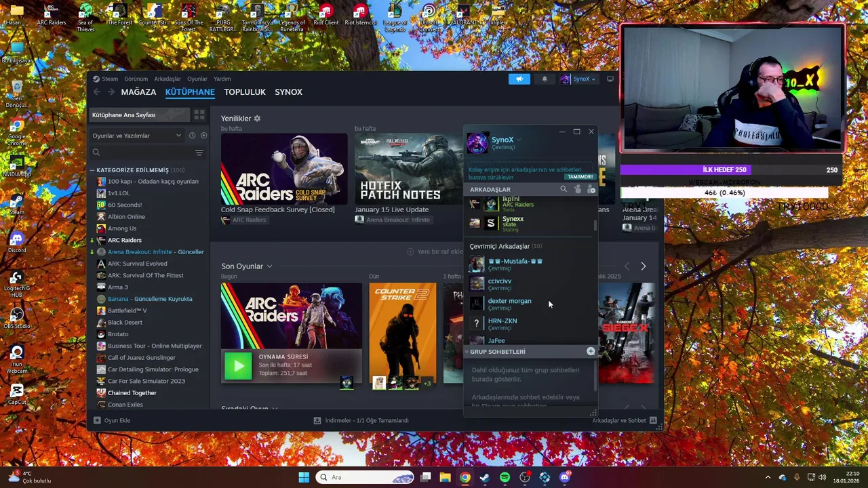Search friends with magnifier in ARKADAŞLAR header

[x=563, y=190]
